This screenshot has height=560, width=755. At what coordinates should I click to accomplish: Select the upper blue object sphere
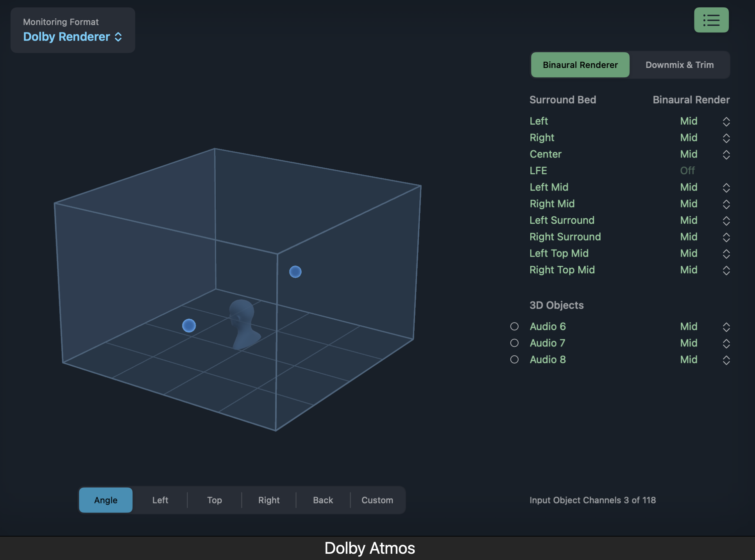[295, 271]
